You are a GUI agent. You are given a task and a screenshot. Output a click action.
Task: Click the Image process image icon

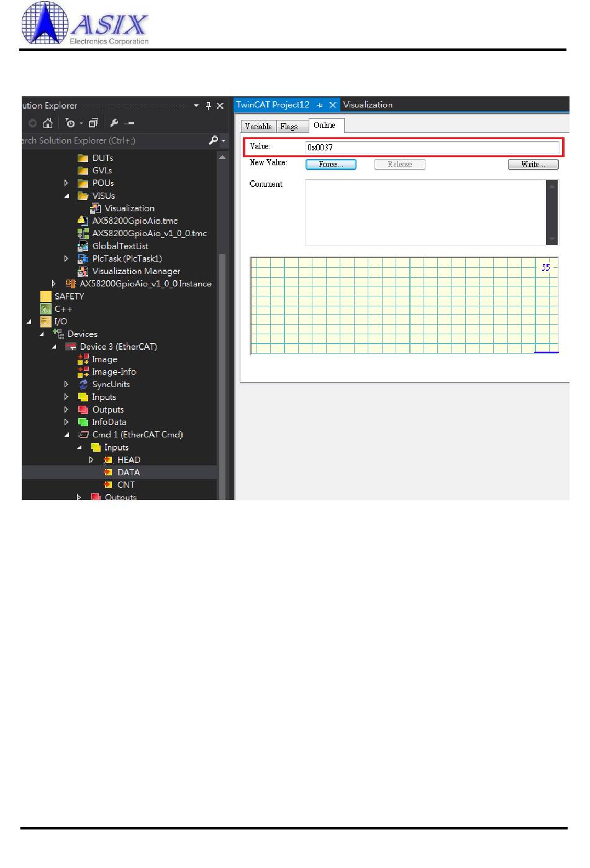point(83,359)
